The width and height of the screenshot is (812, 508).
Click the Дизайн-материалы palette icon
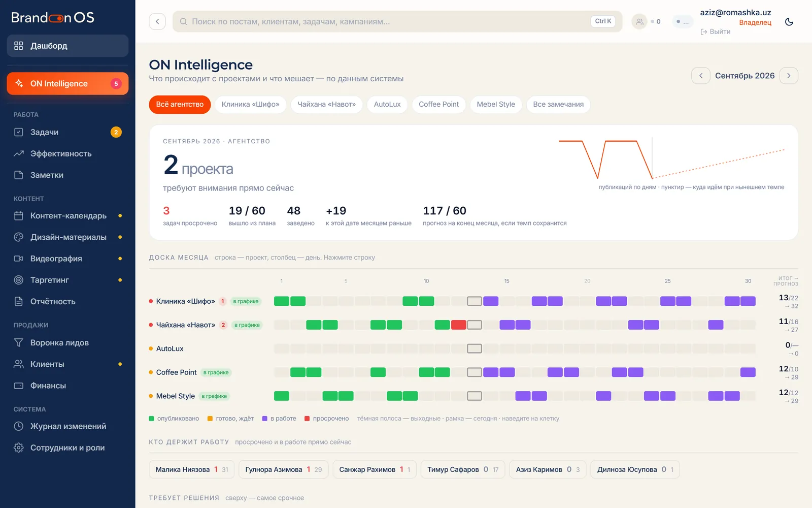(19, 237)
